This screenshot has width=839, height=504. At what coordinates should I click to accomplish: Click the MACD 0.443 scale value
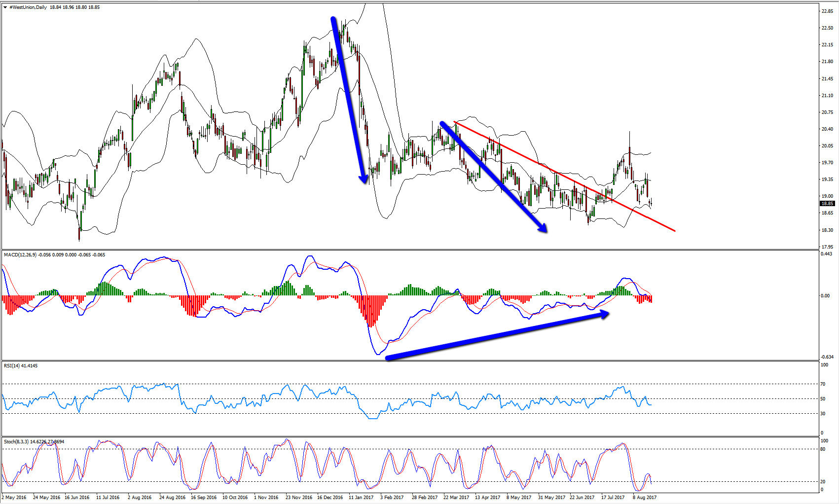[826, 254]
